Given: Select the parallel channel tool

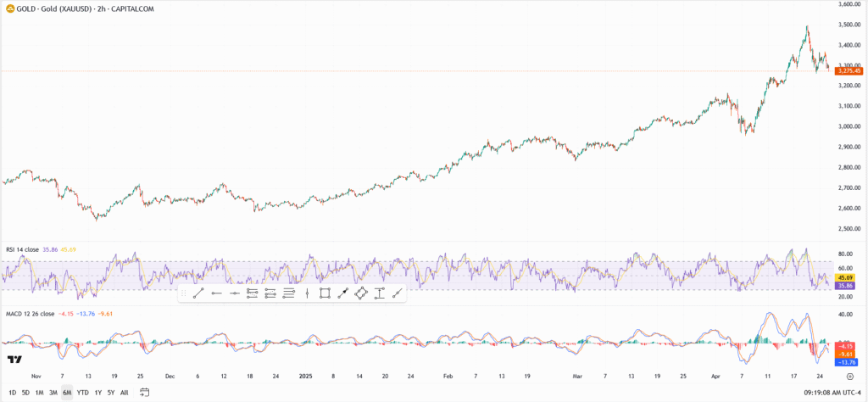Looking at the screenshot, I should (252, 293).
